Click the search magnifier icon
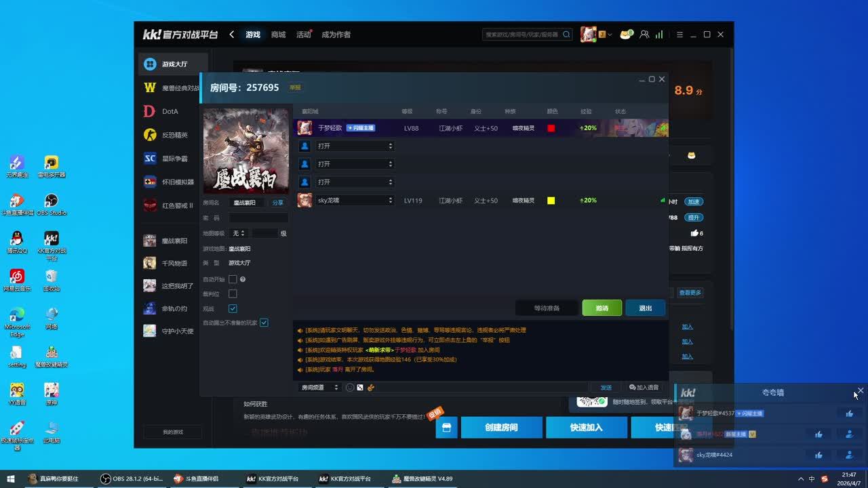The image size is (868, 488). click(x=566, y=35)
